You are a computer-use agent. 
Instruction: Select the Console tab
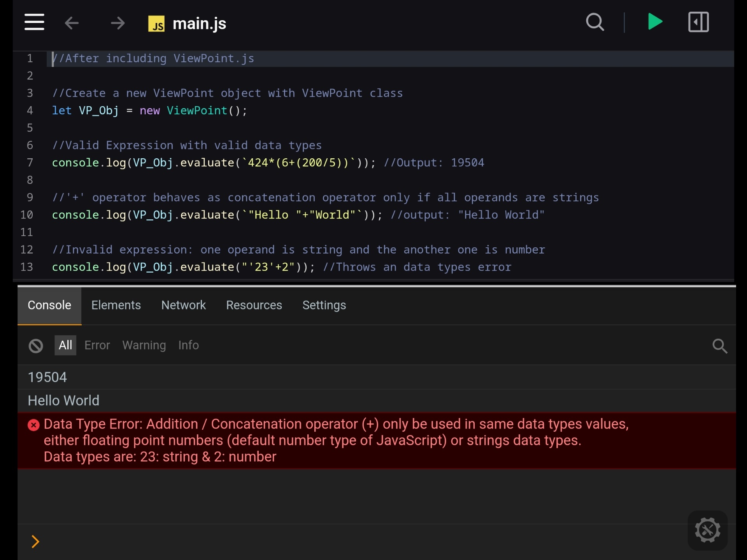(49, 305)
